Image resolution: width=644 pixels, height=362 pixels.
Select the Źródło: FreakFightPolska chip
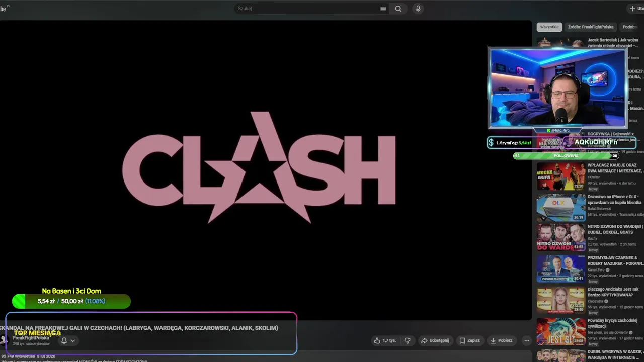point(591,27)
